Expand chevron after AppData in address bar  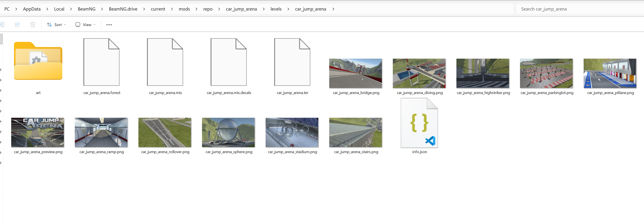47,9
